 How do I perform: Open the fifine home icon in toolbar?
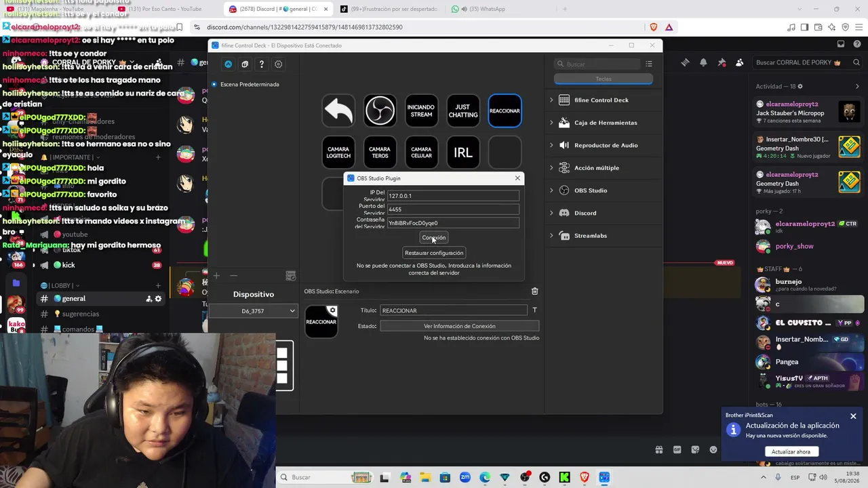coord(228,64)
